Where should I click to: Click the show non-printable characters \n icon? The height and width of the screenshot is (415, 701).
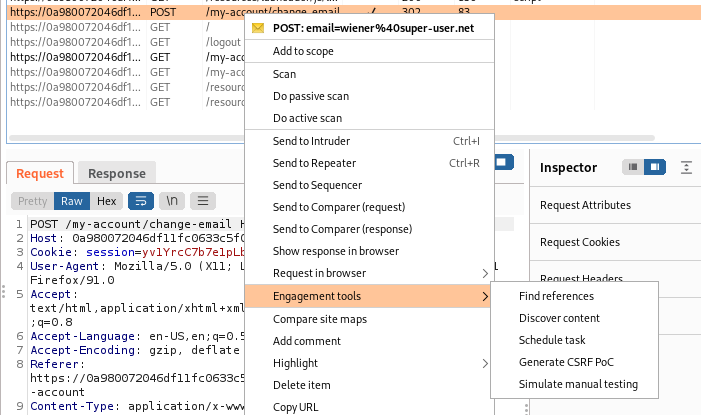click(x=172, y=201)
